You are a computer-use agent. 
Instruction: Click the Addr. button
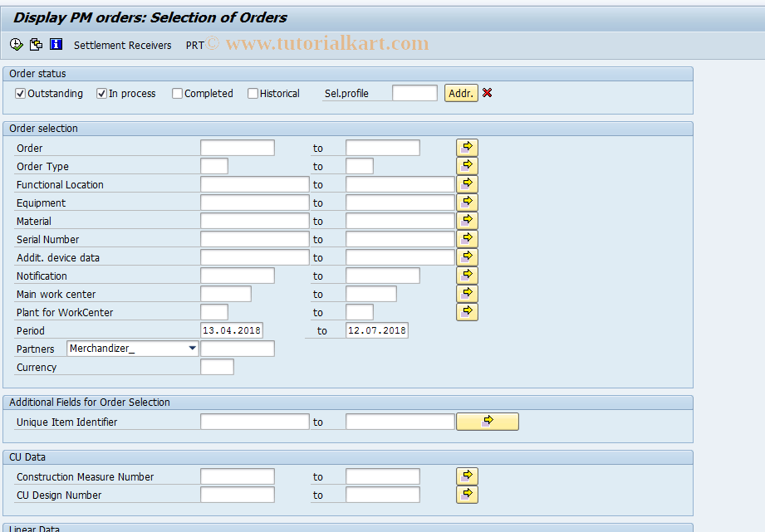click(x=461, y=93)
